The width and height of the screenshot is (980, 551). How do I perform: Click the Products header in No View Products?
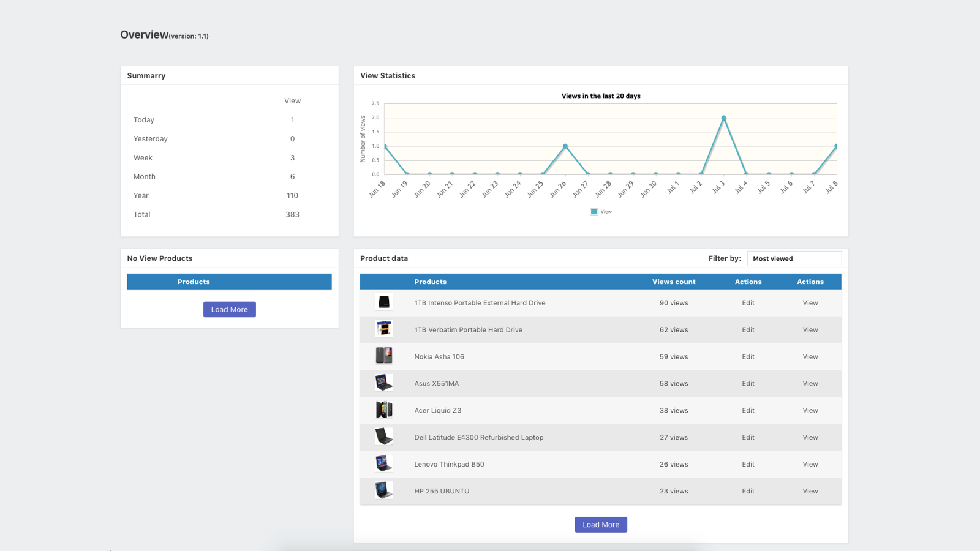point(194,282)
